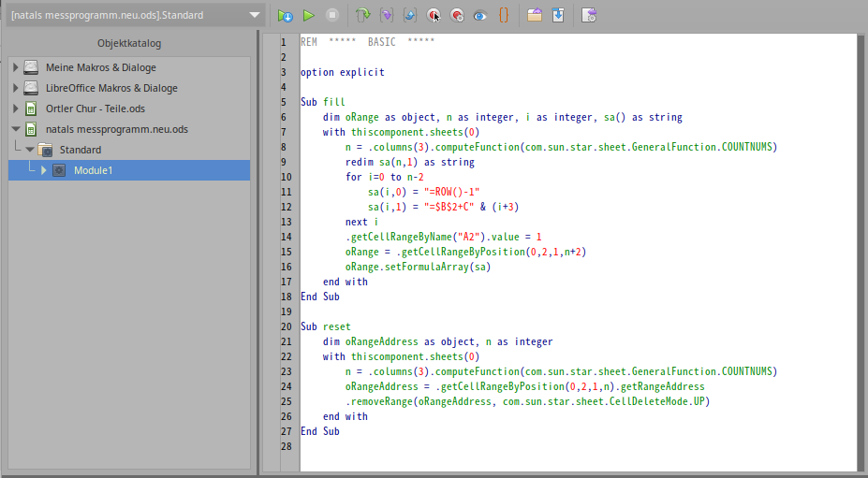Open the Manage Breakpoints dialog icon
Screen dimensions: 868x478
pos(457,16)
